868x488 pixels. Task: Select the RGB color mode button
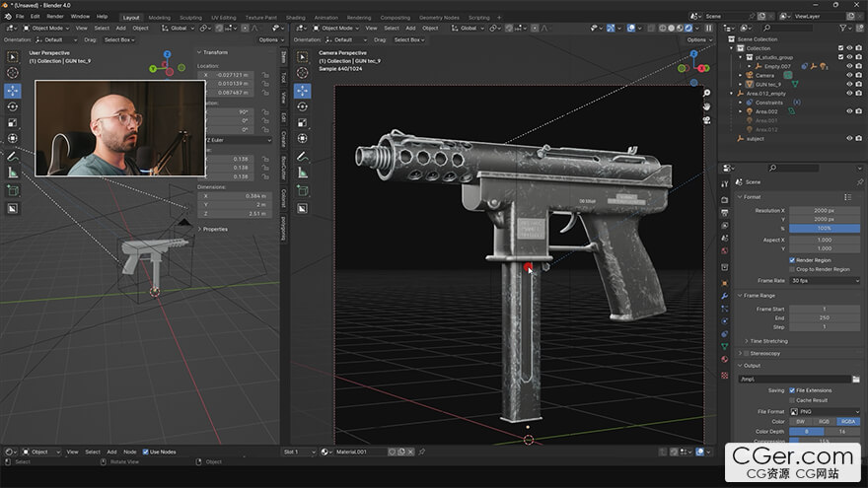click(x=824, y=421)
